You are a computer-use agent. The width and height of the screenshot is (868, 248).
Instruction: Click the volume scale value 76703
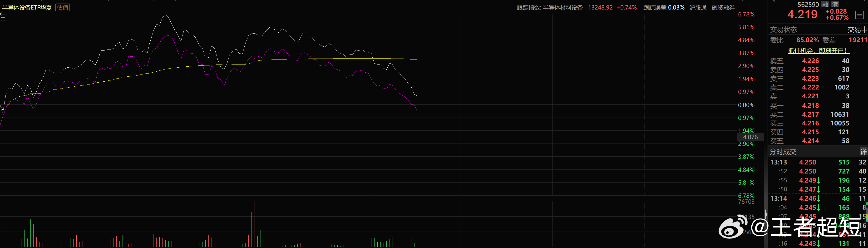coord(746,202)
